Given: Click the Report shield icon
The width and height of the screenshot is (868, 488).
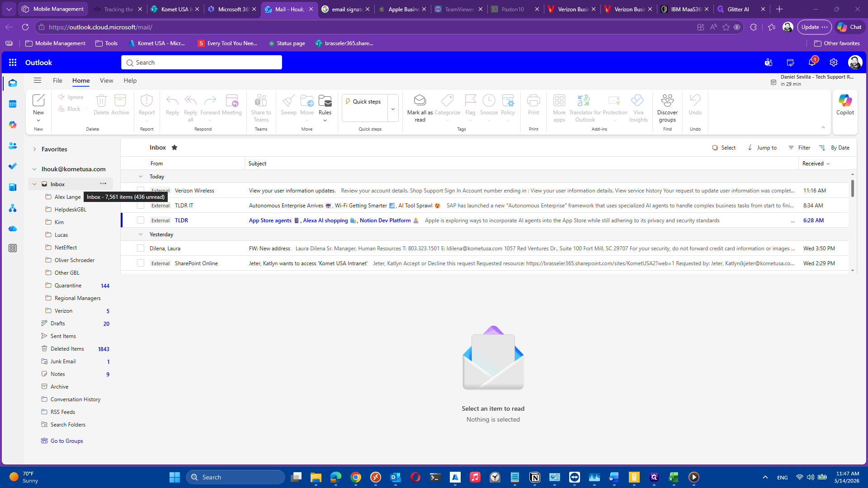Looking at the screenshot, I should click(146, 100).
